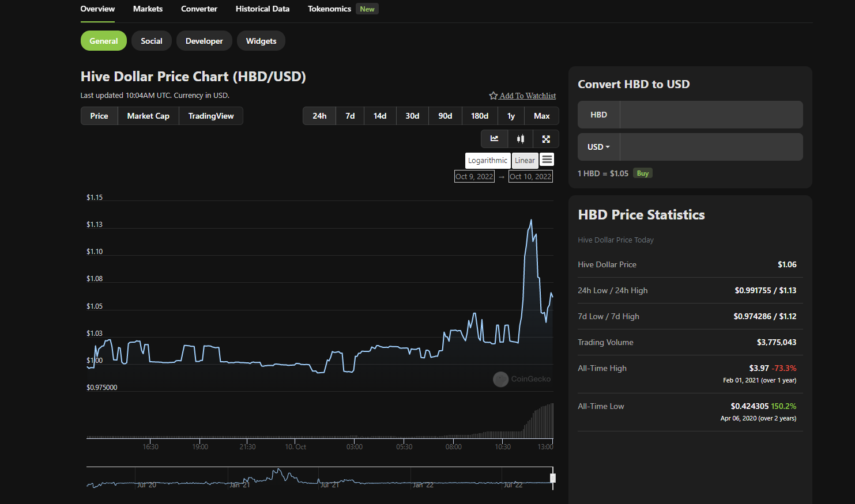855x504 pixels.
Task: Click the All-Time High $3.97 value
Action: 759,368
